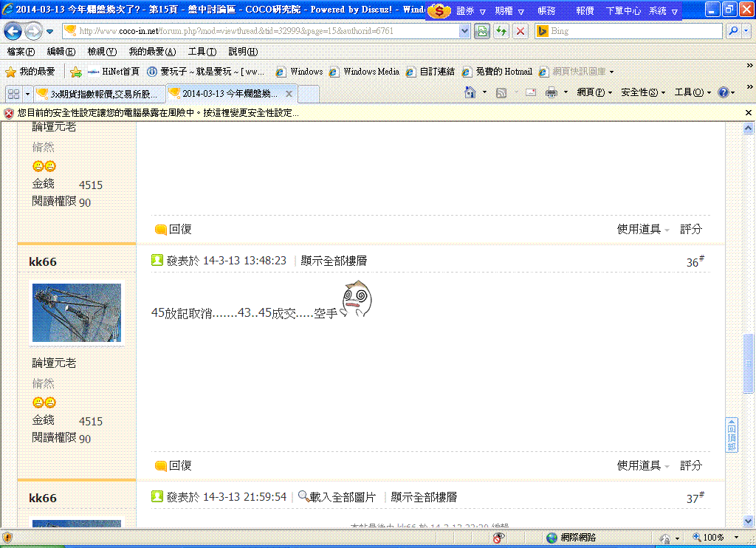Viewport: 756px width, 548px height.
Task: Open the 檔案(F) menu
Action: pos(21,52)
